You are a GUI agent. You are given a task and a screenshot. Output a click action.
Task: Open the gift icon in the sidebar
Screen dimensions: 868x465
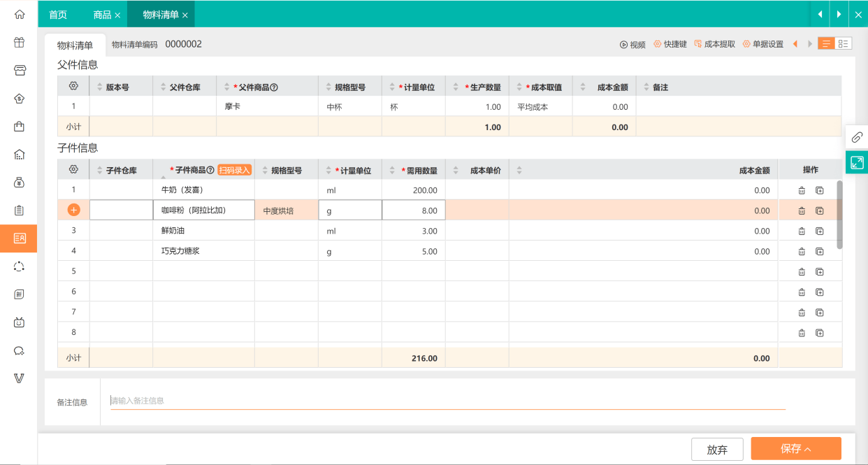19,42
